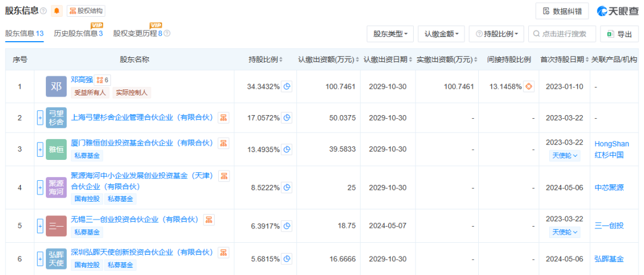This screenshot has height=275, width=644.
Task: Click the 2024-05-07 认缴出资日期 cell
Action: pos(388,226)
